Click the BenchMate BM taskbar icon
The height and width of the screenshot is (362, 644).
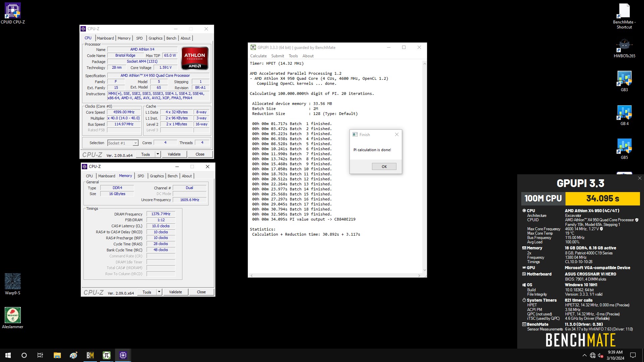pos(90,355)
